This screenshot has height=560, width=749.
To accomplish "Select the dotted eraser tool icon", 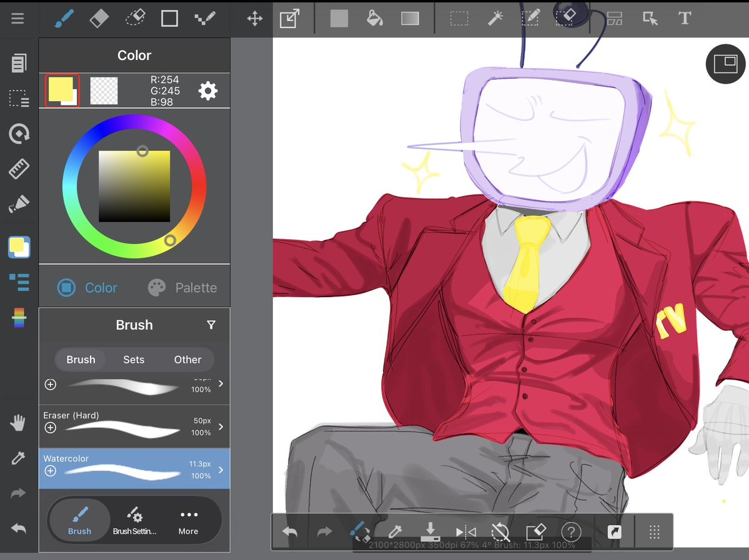I will point(135,19).
